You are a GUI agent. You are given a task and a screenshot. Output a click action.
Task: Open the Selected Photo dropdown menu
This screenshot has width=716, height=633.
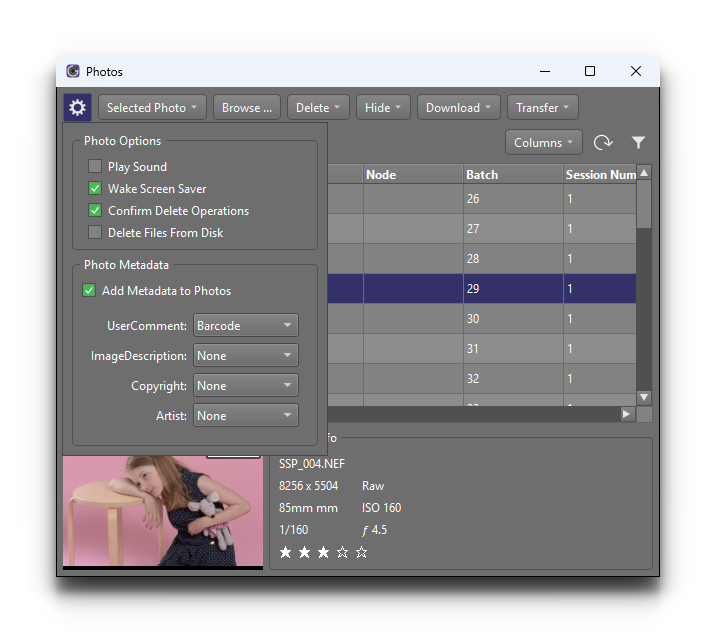pos(152,108)
